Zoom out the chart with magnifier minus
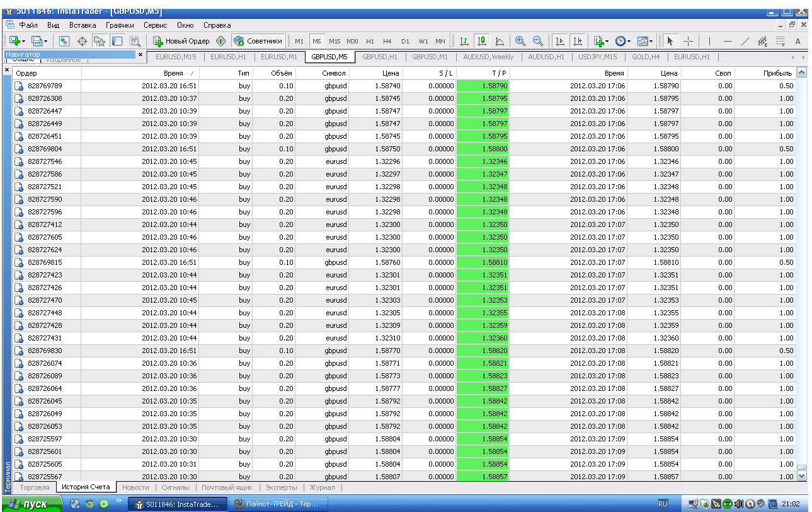This screenshot has height=512, width=812. [538, 41]
